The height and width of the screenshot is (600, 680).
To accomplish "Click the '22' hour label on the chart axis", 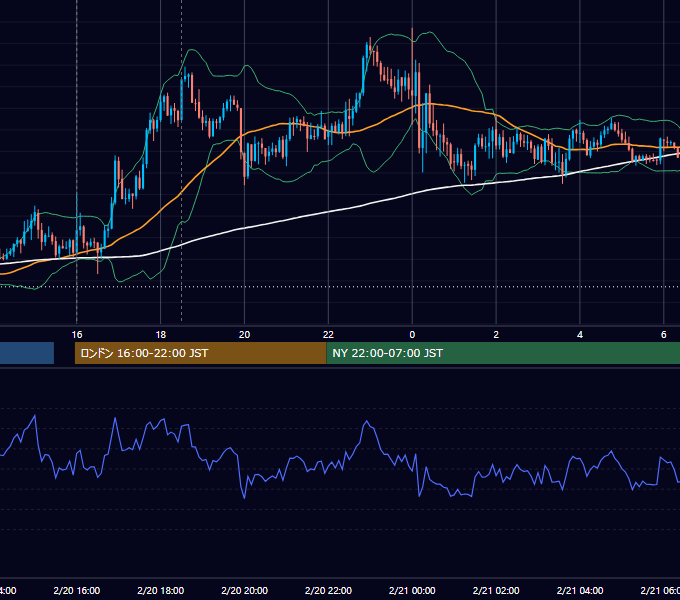I will click(328, 335).
